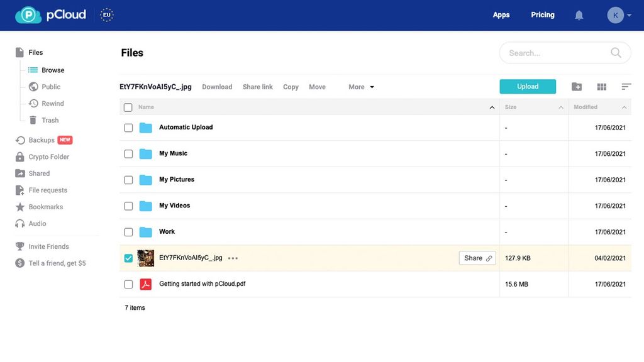Open the Crypto Folder

[47, 156]
